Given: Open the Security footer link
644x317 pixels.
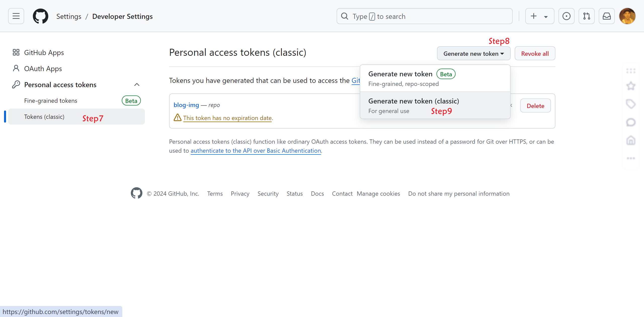Looking at the screenshot, I should (268, 194).
